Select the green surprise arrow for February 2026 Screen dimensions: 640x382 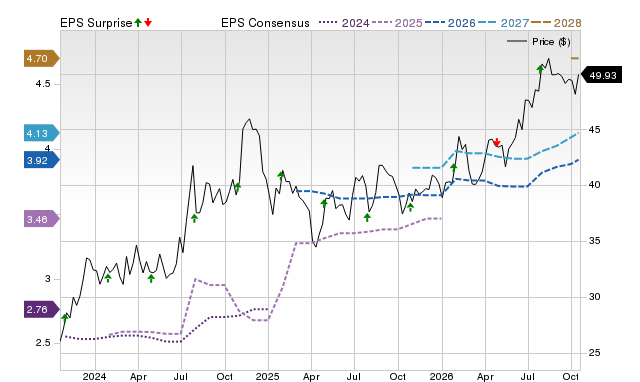pyautogui.click(x=453, y=167)
